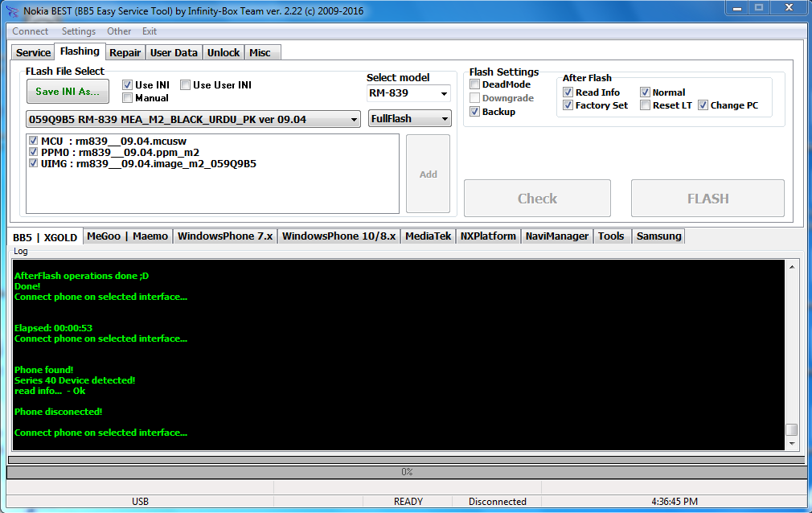
Task: Enable the DeadMode checkbox
Action: (475, 84)
